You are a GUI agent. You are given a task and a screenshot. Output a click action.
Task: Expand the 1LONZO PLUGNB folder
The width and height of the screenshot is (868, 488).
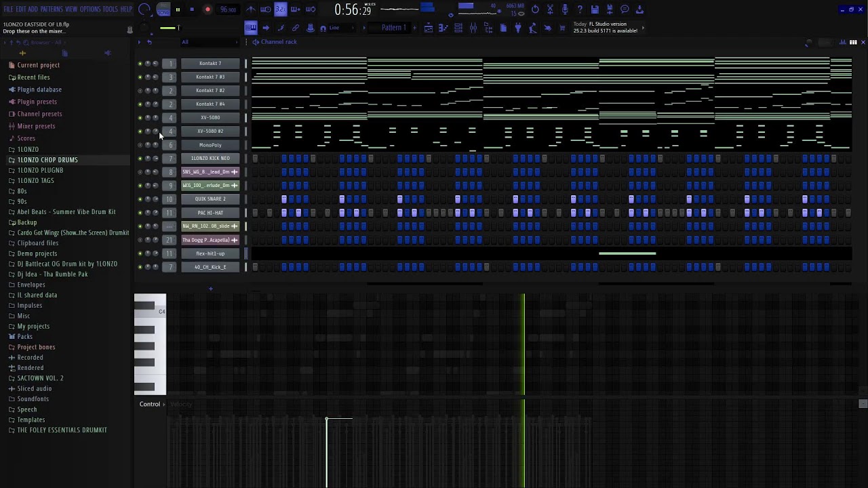(x=40, y=170)
